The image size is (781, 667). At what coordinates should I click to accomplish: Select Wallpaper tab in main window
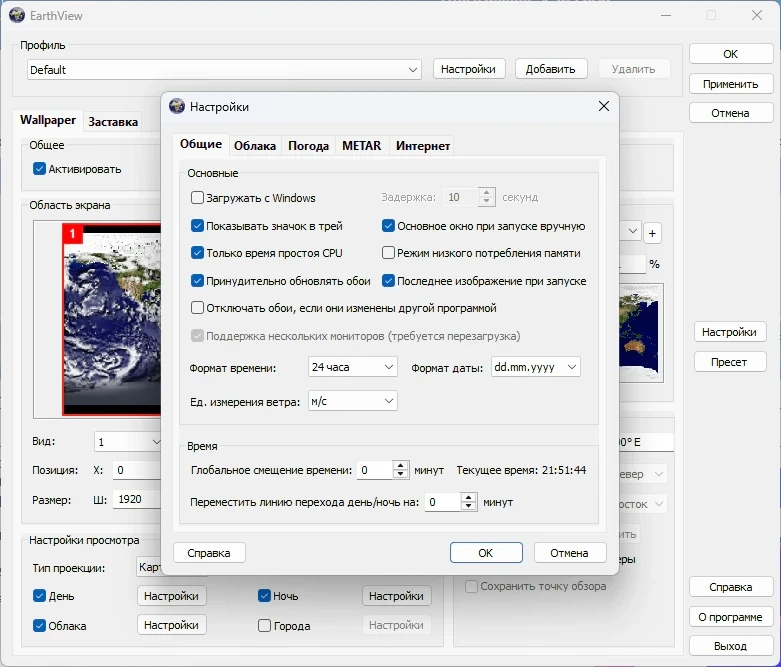pos(48,120)
